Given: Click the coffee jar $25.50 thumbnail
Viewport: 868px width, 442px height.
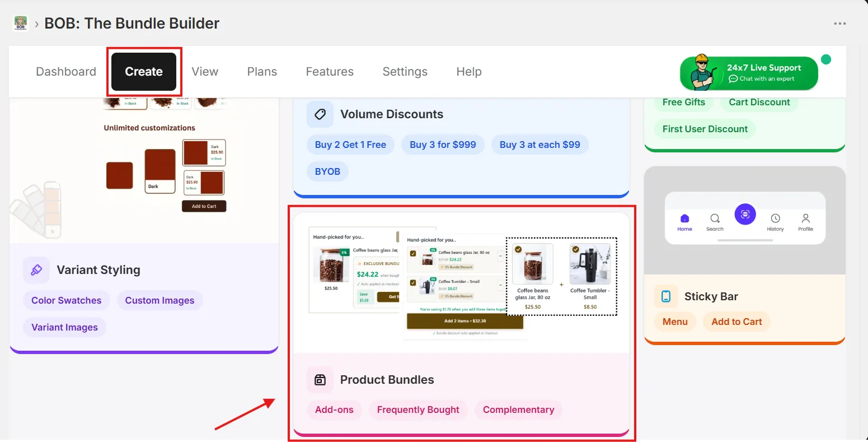Looking at the screenshot, I should coord(331,266).
